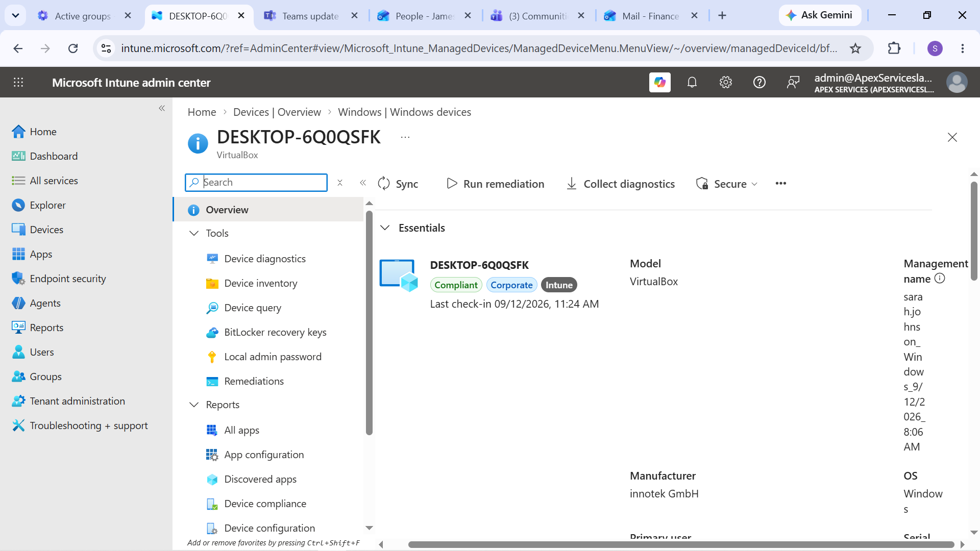The height and width of the screenshot is (551, 980).
Task: Open Device compliance
Action: pos(265,504)
